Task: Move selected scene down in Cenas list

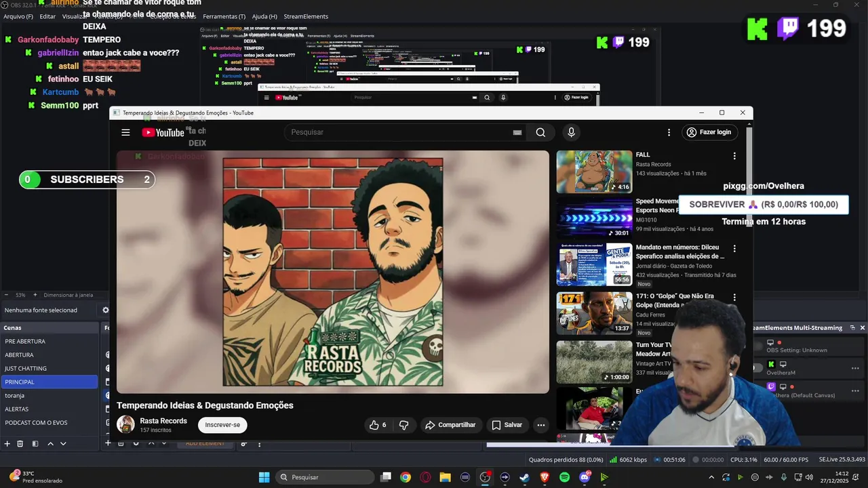Action: coord(63,443)
